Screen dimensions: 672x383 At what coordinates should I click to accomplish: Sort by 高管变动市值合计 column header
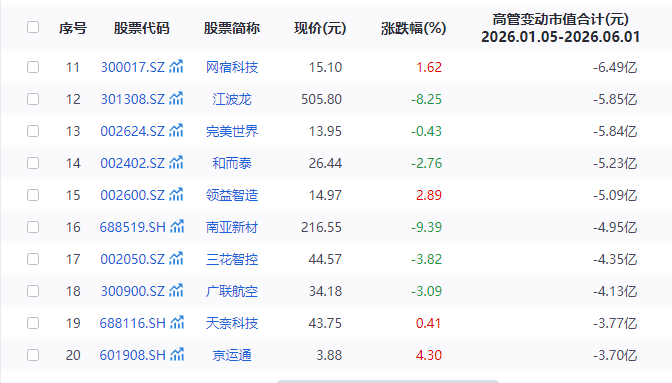point(561,28)
